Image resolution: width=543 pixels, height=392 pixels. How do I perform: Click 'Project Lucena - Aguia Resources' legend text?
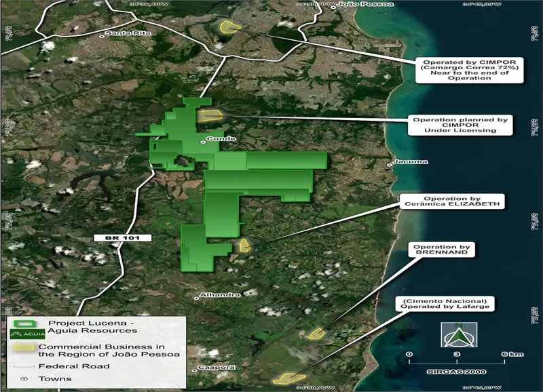click(x=92, y=327)
